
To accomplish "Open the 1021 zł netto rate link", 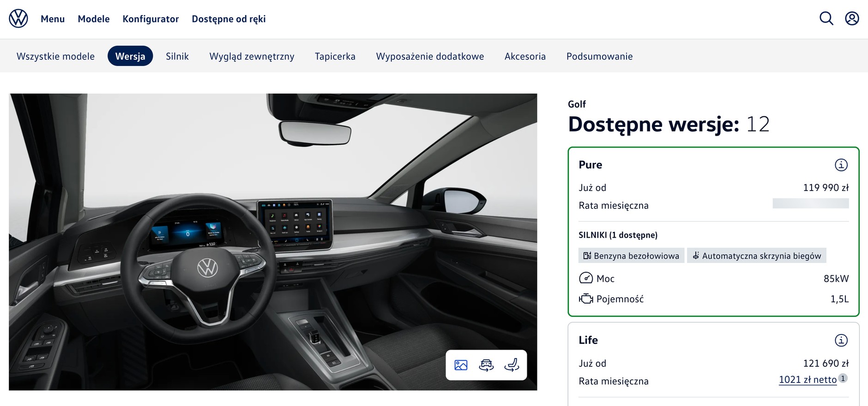I will pos(808,380).
